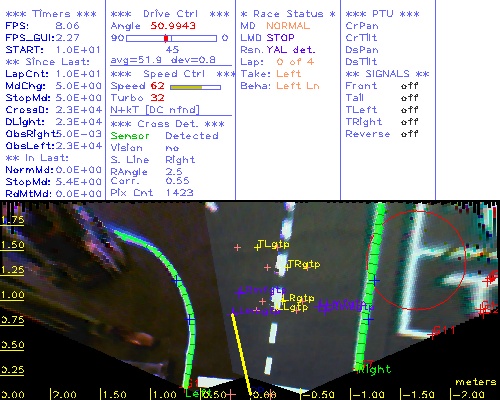
Task: Select the Drive Ctrl panel header
Action: tap(170, 14)
